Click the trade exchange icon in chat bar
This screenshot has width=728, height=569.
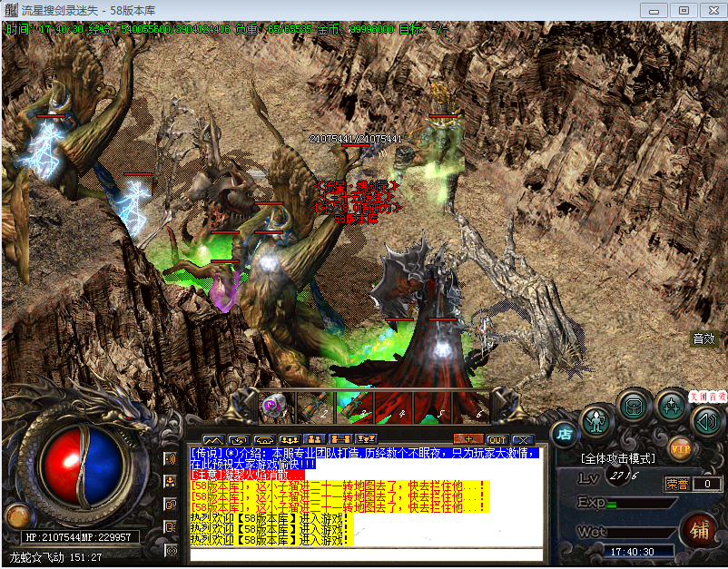click(239, 439)
